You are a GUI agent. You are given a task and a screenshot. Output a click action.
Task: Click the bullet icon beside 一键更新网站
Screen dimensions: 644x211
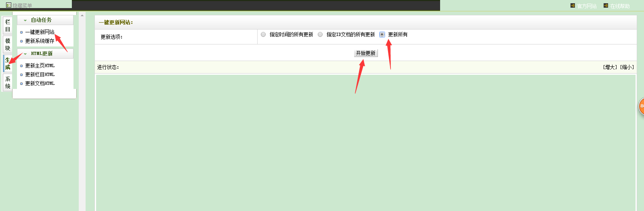coord(21,32)
